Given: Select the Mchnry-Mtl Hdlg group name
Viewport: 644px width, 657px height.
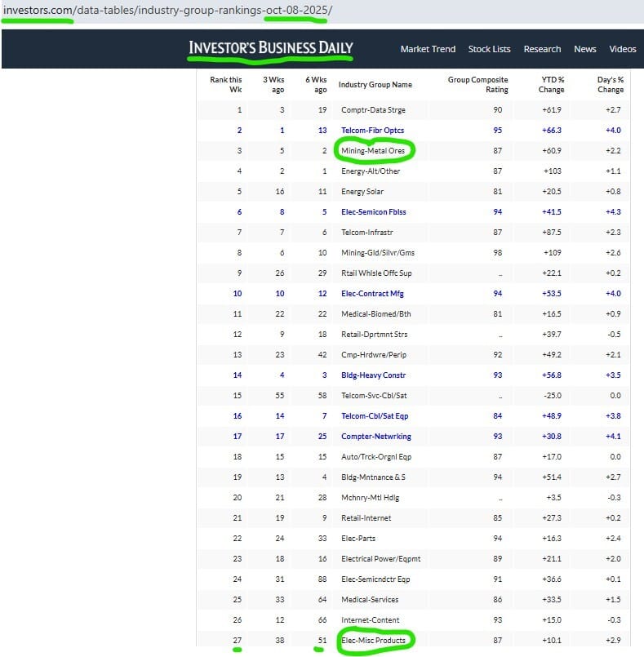Looking at the screenshot, I should click(x=371, y=498).
